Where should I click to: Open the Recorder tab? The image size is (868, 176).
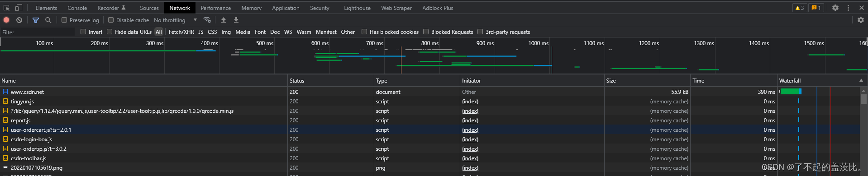click(x=111, y=8)
